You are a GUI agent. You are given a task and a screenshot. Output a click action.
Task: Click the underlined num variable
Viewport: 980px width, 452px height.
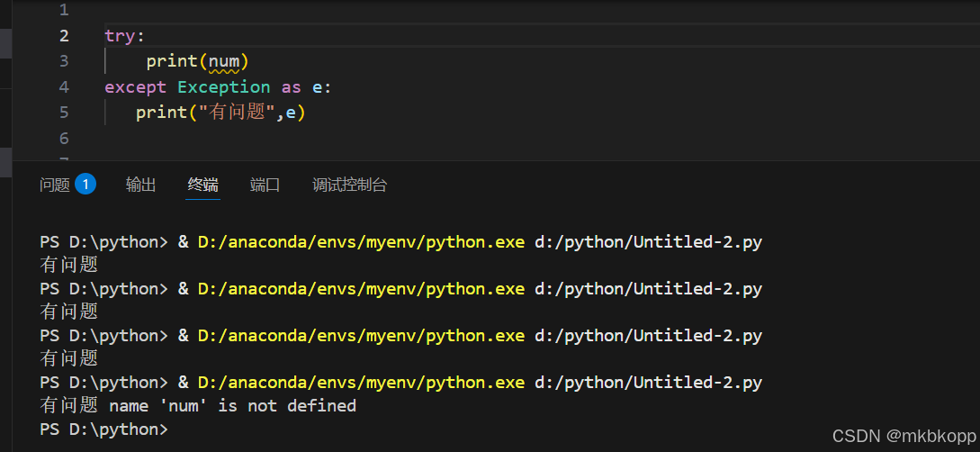point(224,62)
